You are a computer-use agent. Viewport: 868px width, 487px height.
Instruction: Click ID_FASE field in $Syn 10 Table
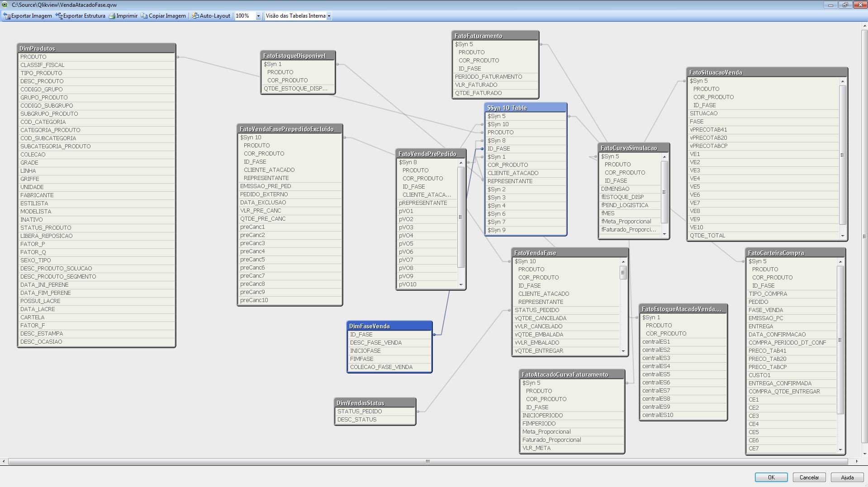(x=526, y=149)
